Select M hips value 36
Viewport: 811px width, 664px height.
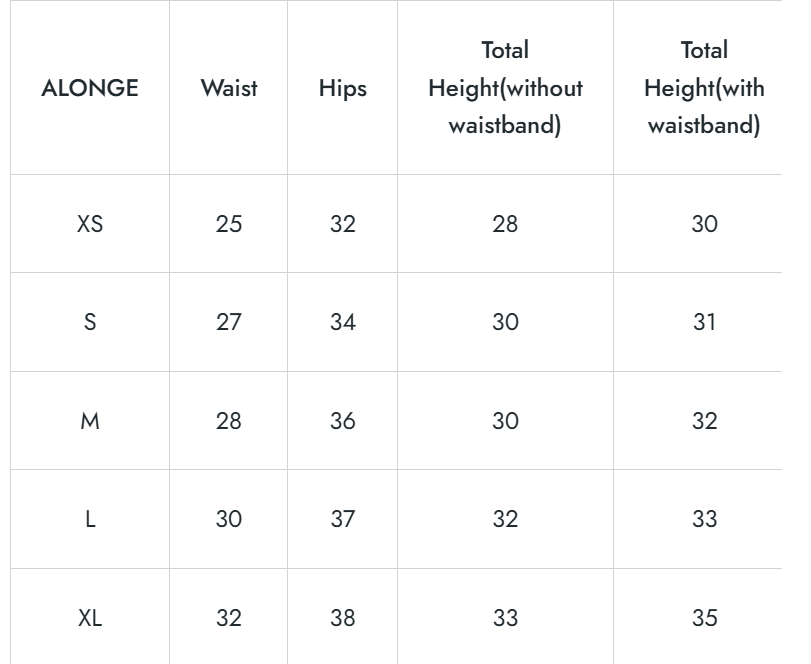point(343,421)
